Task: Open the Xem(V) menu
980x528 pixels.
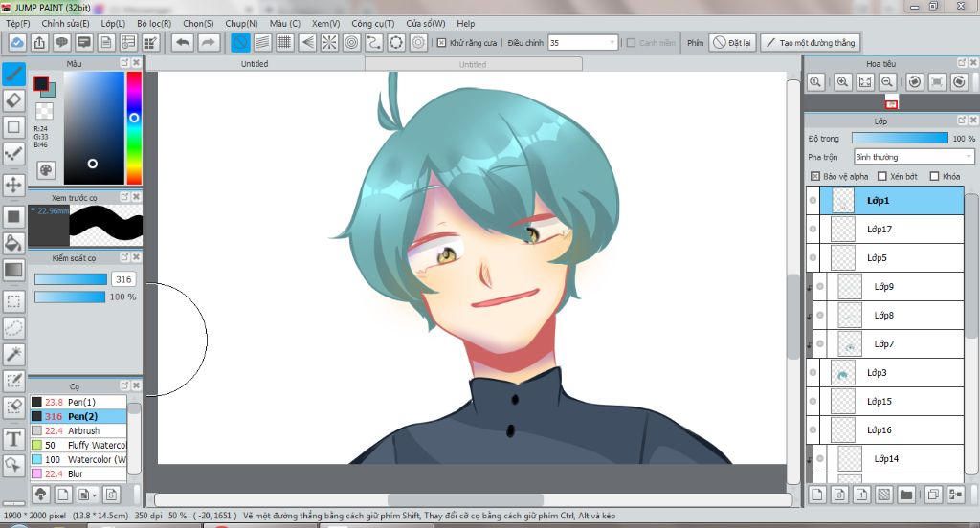Action: click(x=325, y=23)
